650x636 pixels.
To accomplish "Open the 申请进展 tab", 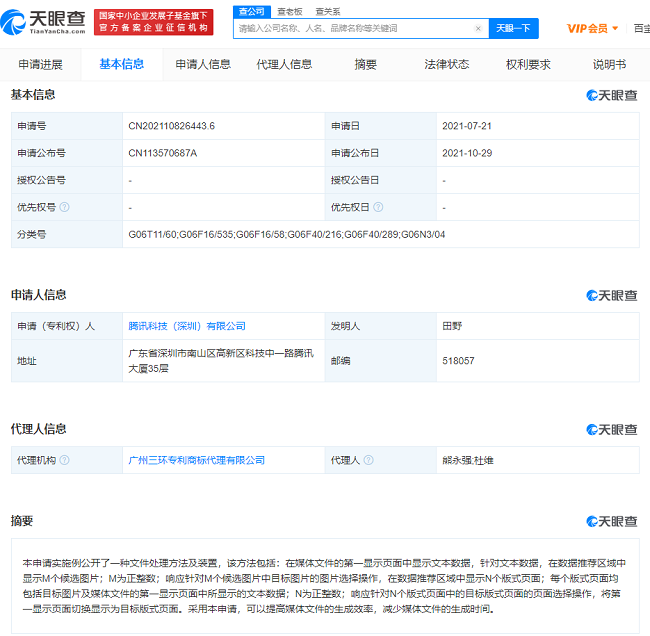I will point(41,65).
